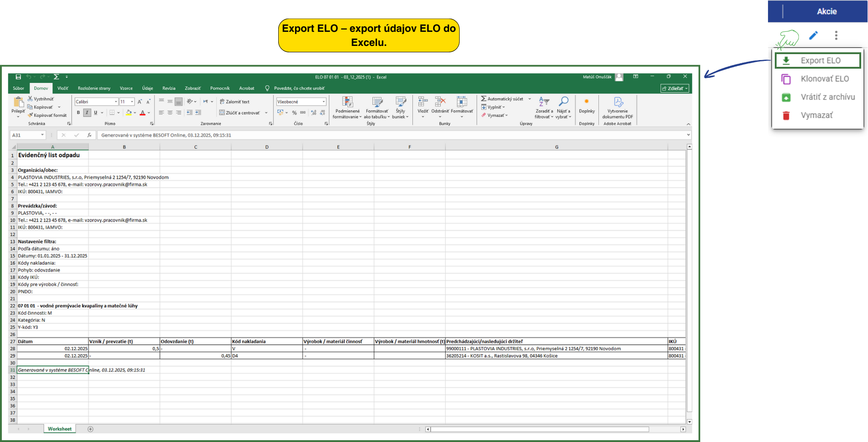Viewport: 868px width, 442px height.
Task: Open the Calibri font name dropdown
Action: coord(116,102)
